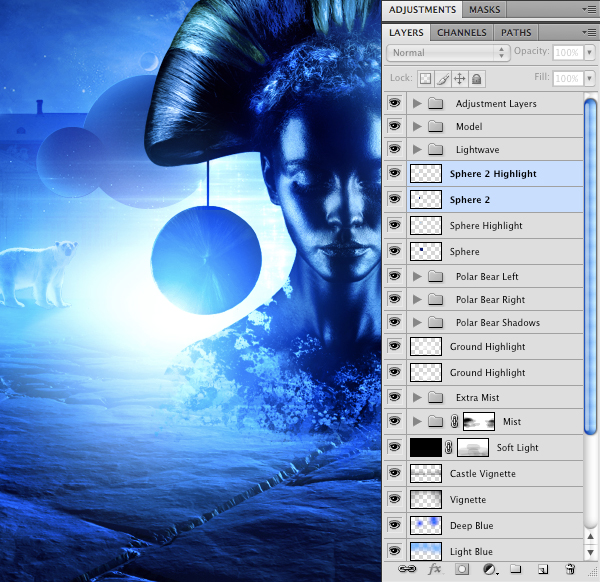Click the Deep Blue layer thumbnail

click(426, 525)
